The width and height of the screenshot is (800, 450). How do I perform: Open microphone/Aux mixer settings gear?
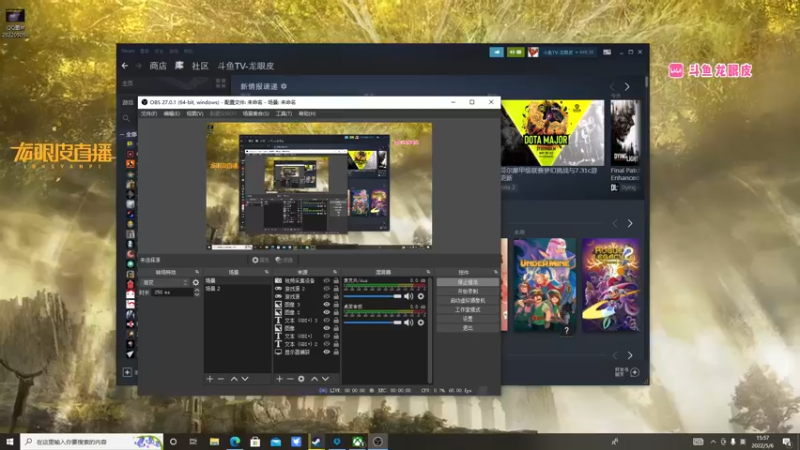[x=421, y=296]
